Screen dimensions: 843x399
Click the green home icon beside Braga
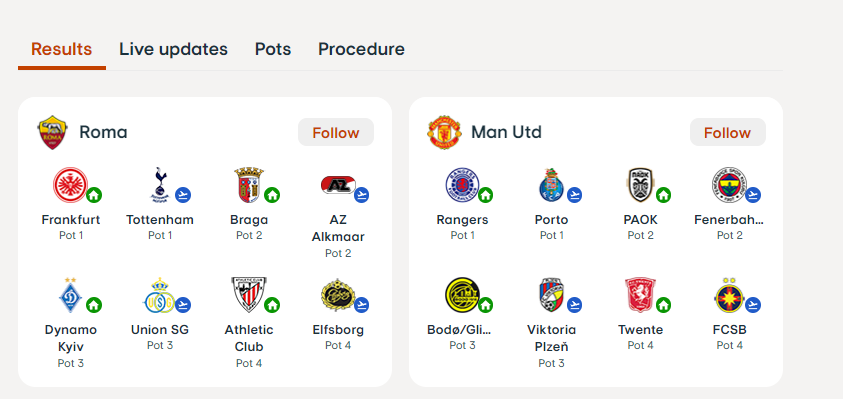tap(272, 195)
